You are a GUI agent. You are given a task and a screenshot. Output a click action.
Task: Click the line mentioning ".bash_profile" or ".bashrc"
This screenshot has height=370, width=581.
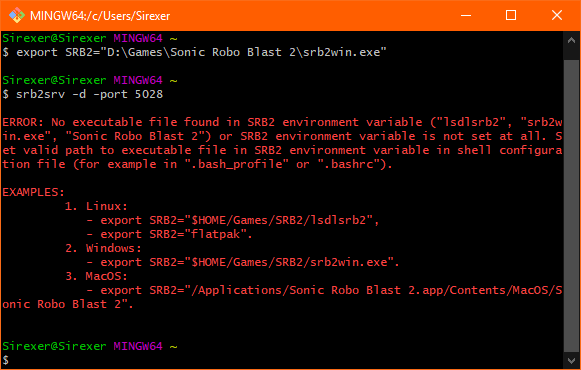197,164
